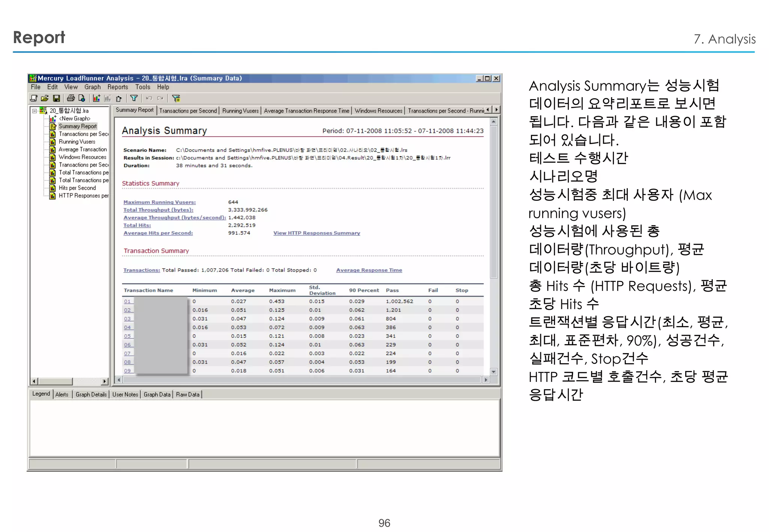Open the Help menu

163,87
